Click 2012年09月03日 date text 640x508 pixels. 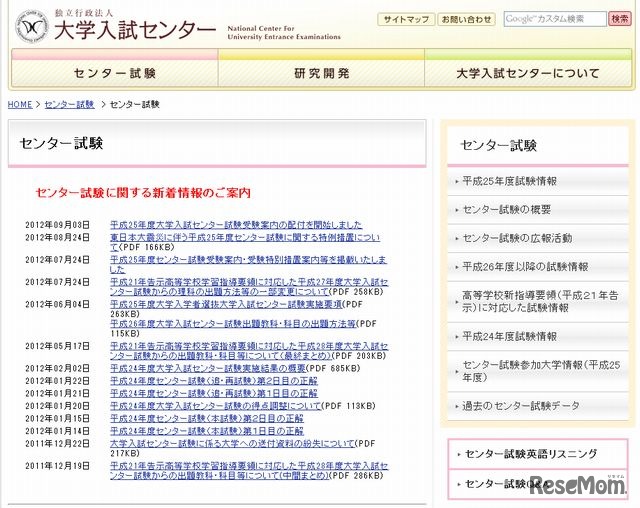pos(57,225)
